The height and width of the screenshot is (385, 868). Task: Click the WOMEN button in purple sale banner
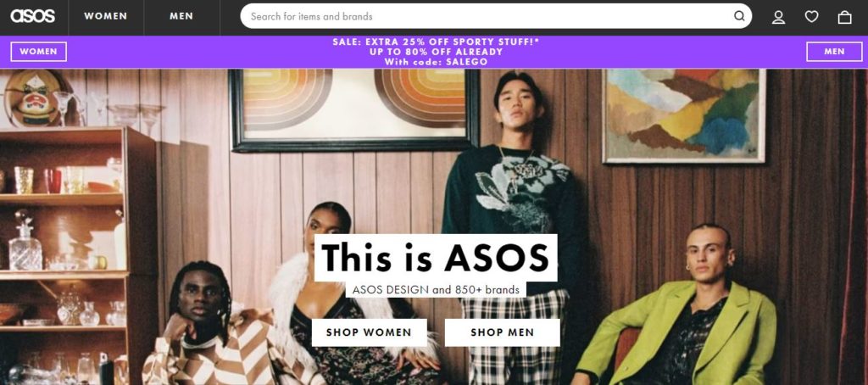click(39, 52)
